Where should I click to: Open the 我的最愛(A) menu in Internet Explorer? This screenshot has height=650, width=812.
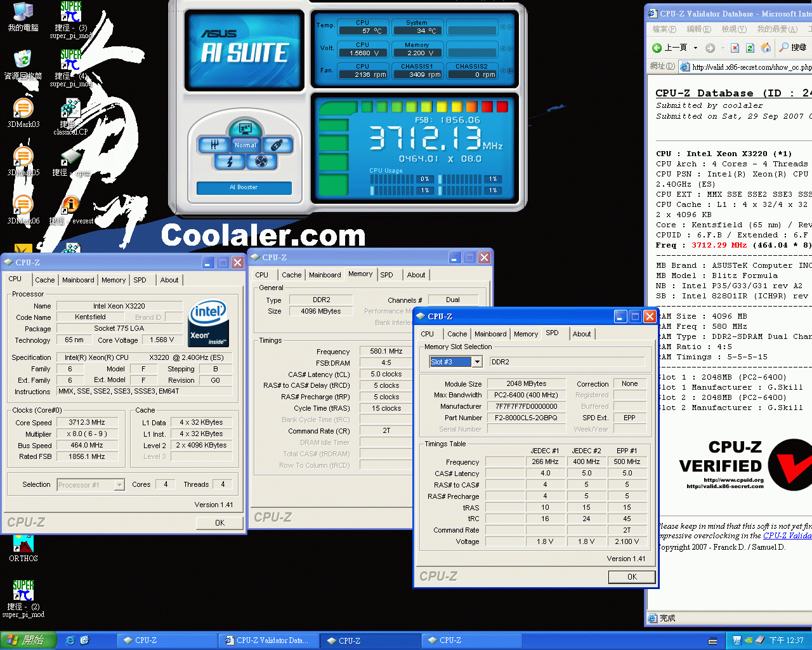[777, 29]
